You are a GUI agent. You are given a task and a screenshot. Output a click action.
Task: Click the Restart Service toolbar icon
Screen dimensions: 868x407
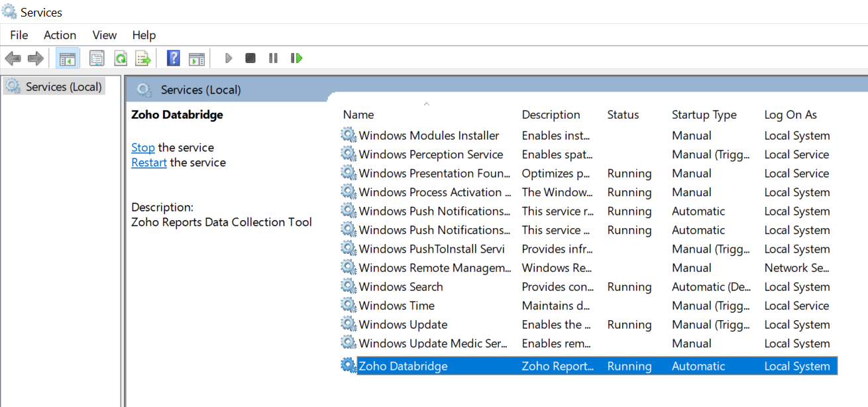click(x=296, y=58)
